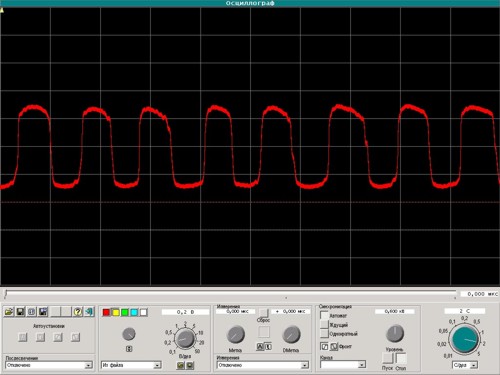This screenshot has height=375, width=500.
Task: Enable the Ждущий sync mode toggle
Action: point(324,324)
